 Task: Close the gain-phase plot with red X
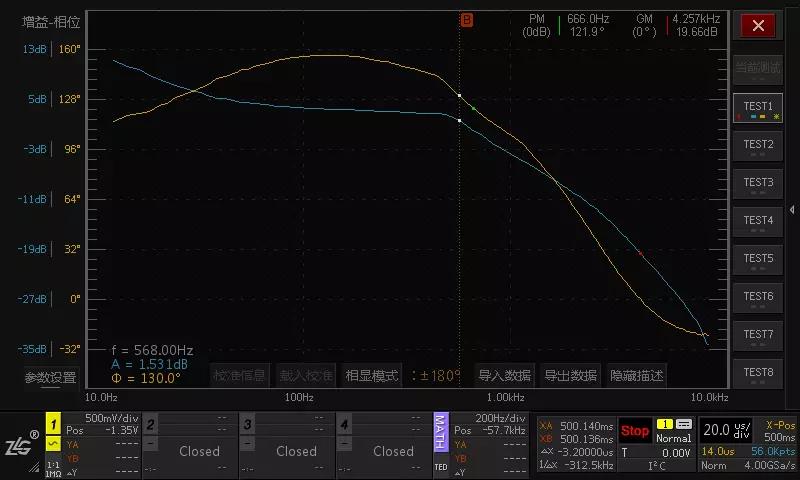pyautogui.click(x=758, y=26)
